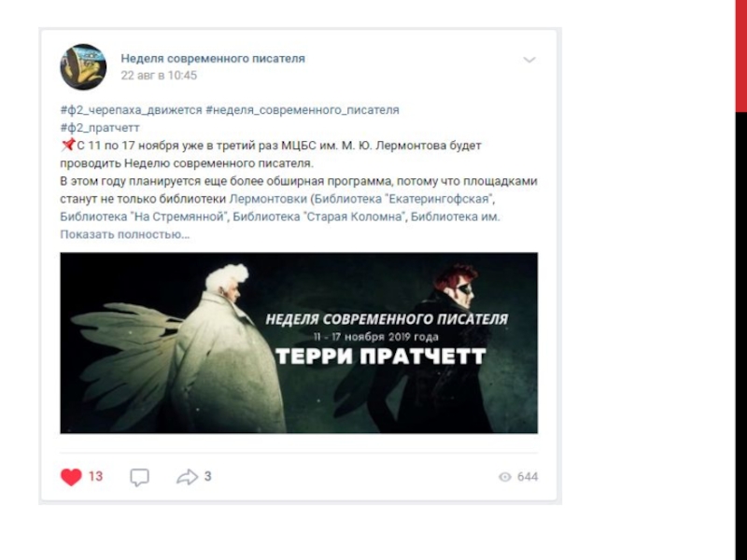747x560 pixels.
Task: Like the post with the heart icon
Action: click(x=71, y=477)
